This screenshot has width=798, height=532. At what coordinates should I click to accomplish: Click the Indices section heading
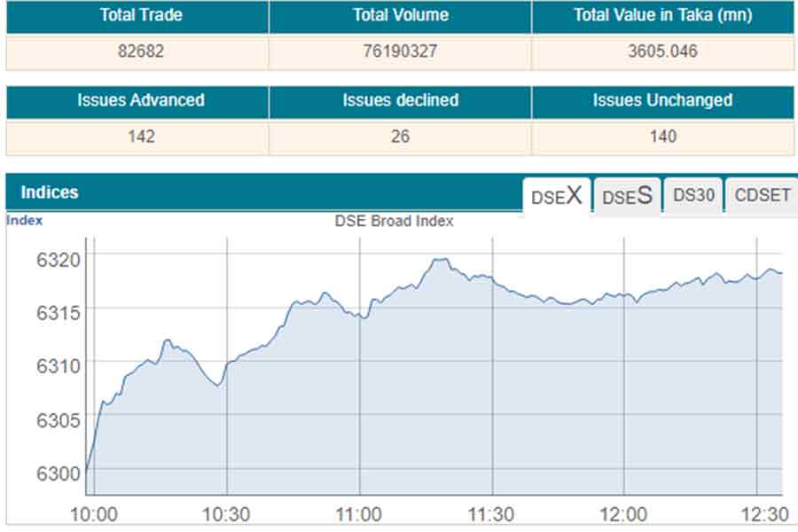(50, 192)
